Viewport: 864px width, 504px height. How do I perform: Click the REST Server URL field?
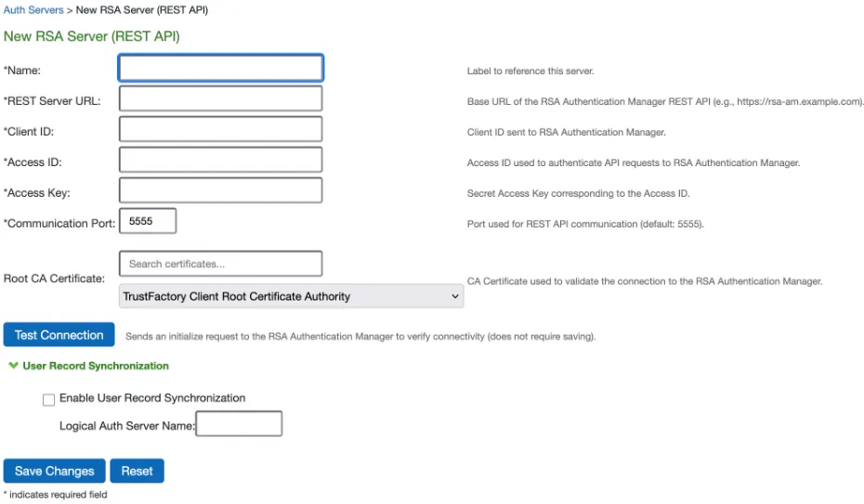220,99
